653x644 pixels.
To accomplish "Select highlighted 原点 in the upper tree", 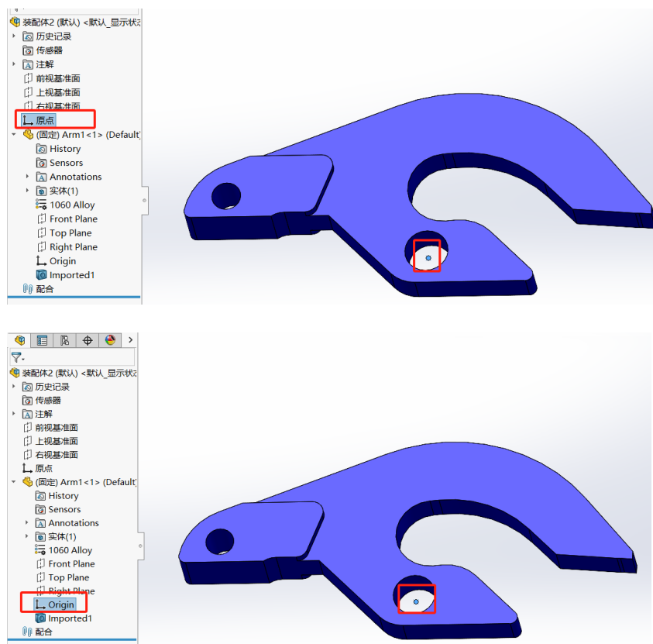I will [45, 120].
